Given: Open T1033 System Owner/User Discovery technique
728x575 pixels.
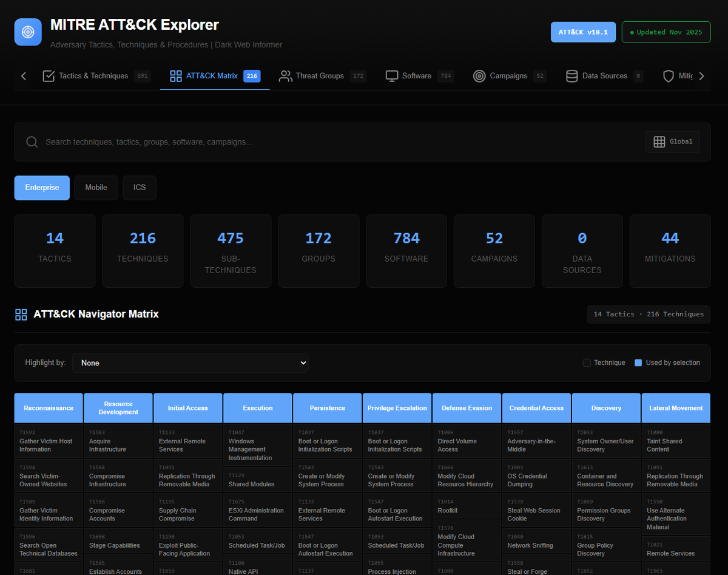Looking at the screenshot, I should [x=607, y=441].
